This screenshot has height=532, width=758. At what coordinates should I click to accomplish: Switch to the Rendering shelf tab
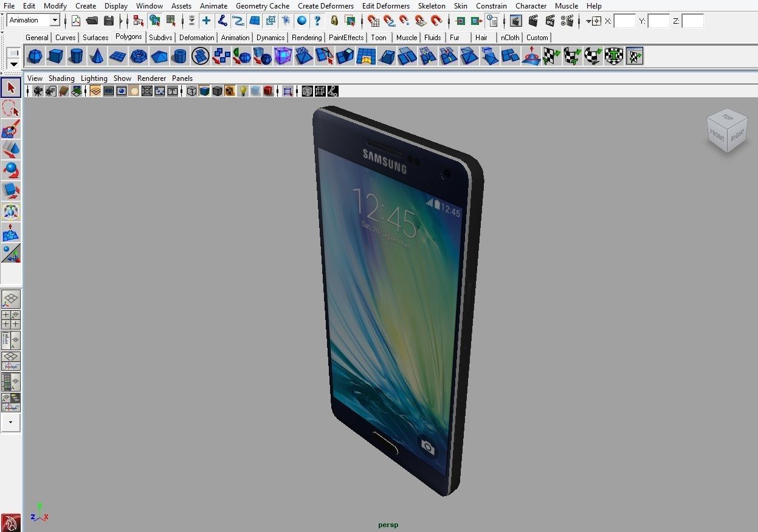click(306, 38)
